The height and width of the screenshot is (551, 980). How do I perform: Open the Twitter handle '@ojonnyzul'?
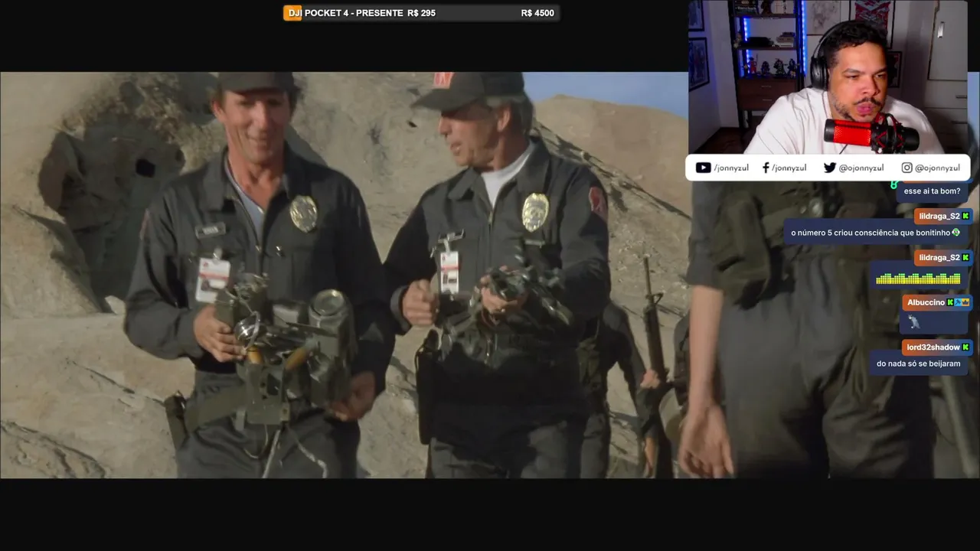click(x=861, y=168)
